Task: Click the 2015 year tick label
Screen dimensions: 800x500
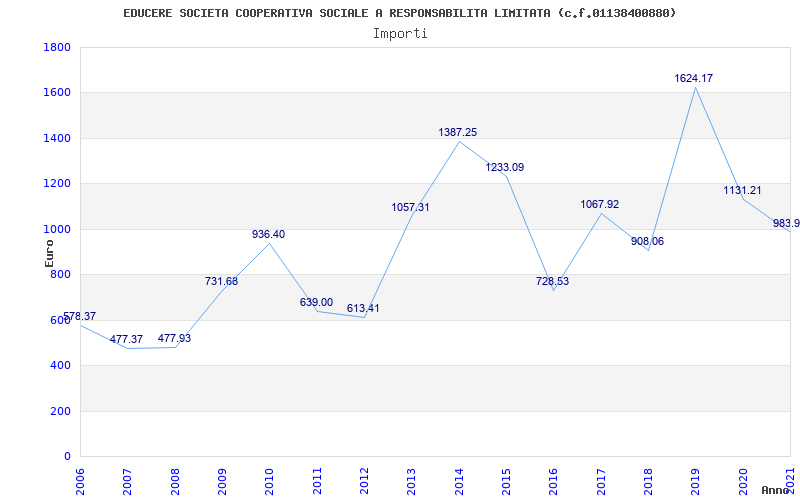Action: tap(506, 482)
